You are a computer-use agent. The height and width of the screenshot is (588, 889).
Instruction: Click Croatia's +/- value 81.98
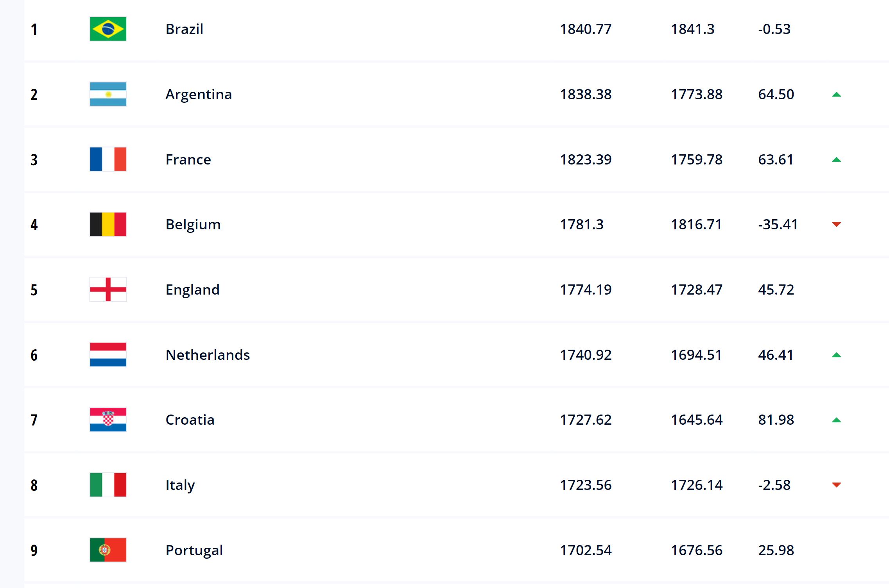776,420
